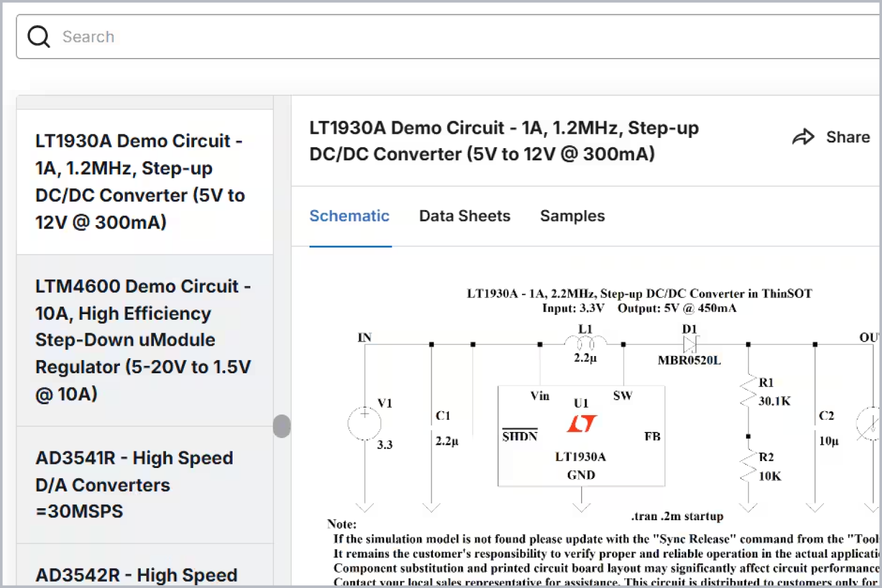Open the Samples tab
This screenshot has width=882, height=588.
(572, 216)
